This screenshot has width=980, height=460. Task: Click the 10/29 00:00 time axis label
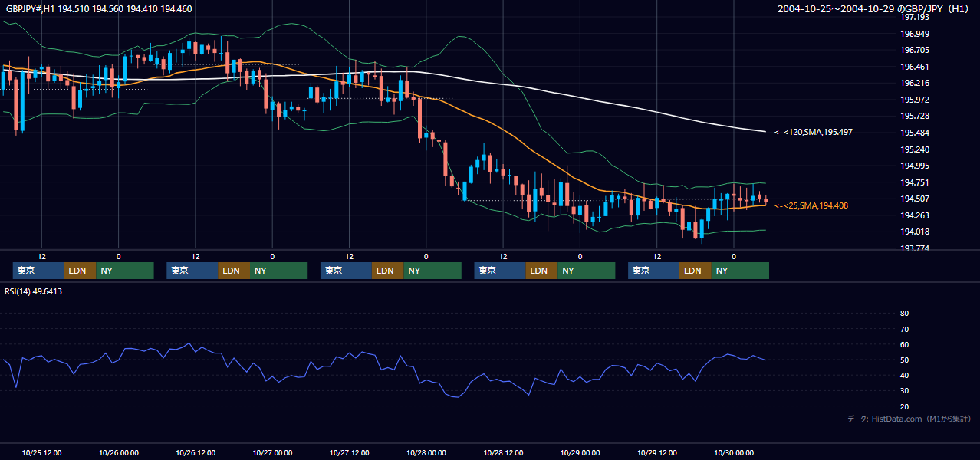[x=580, y=452]
